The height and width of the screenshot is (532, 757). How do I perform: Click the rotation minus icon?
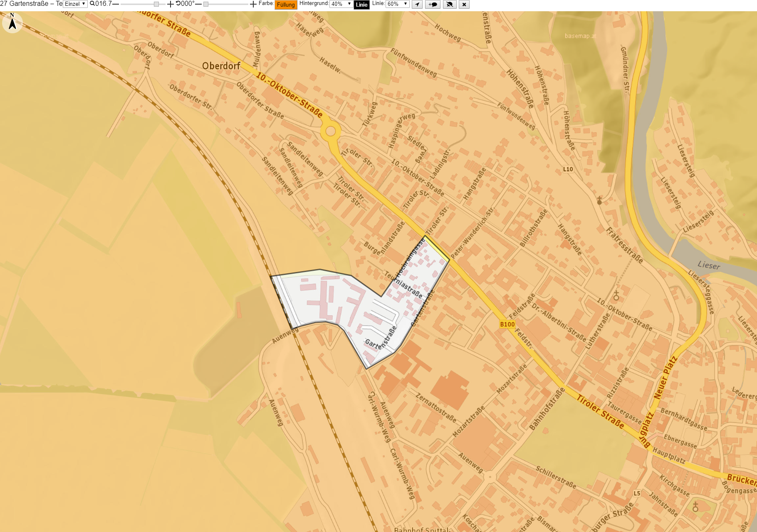(x=198, y=4)
